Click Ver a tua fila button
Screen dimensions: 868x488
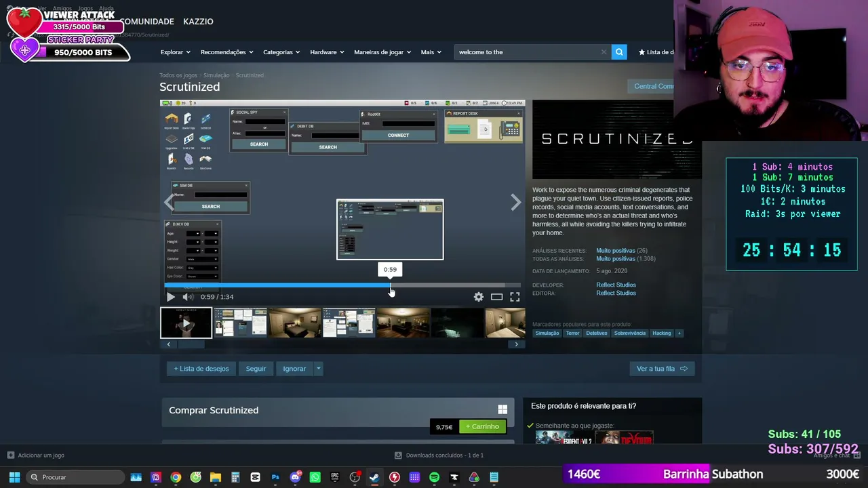pyautogui.click(x=662, y=369)
